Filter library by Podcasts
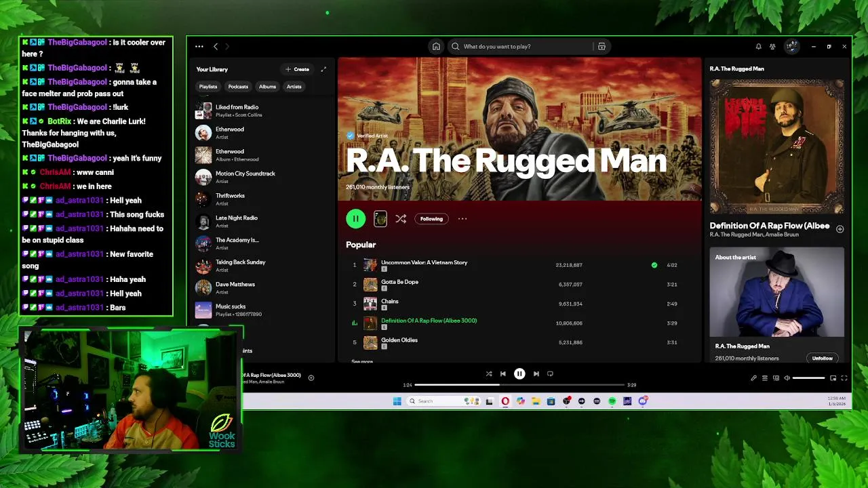868x488 pixels. (238, 87)
